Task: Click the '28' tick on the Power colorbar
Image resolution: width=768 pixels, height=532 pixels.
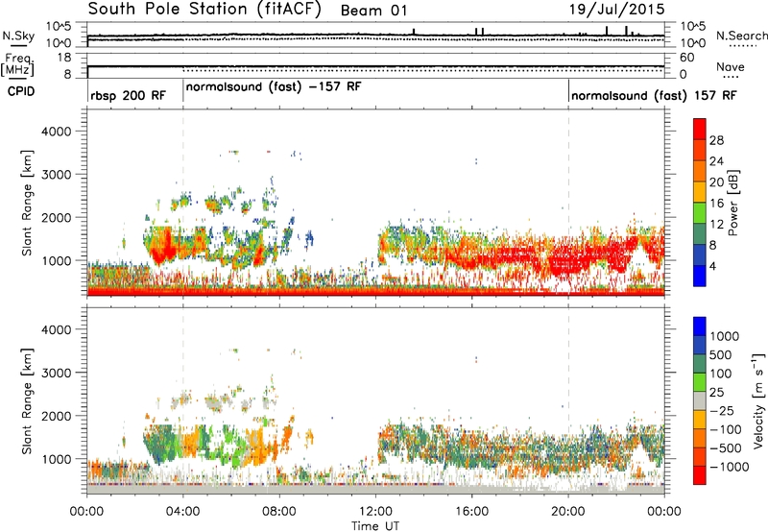Action: pos(716,140)
